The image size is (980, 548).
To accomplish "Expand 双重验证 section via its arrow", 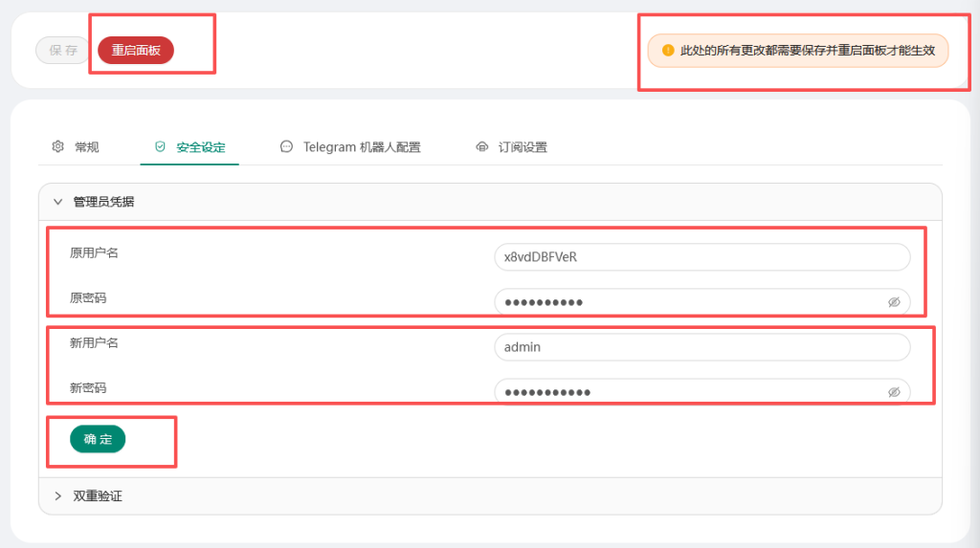I will click(57, 496).
